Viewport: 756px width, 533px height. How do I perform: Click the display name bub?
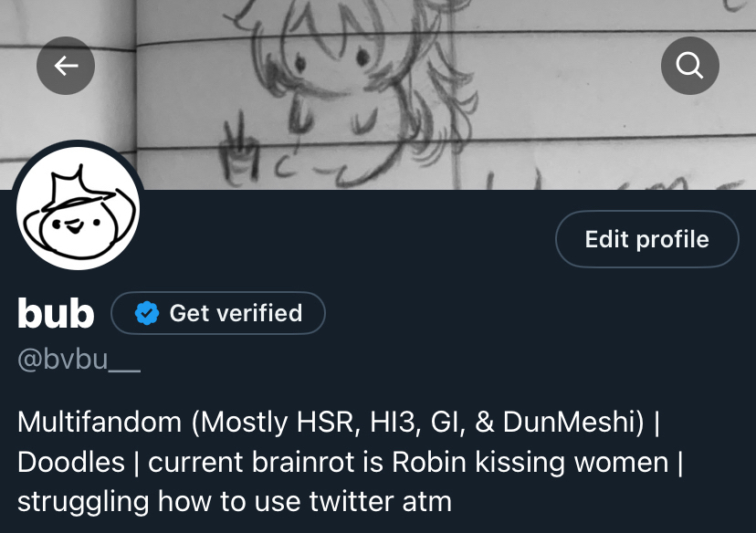[x=56, y=313]
